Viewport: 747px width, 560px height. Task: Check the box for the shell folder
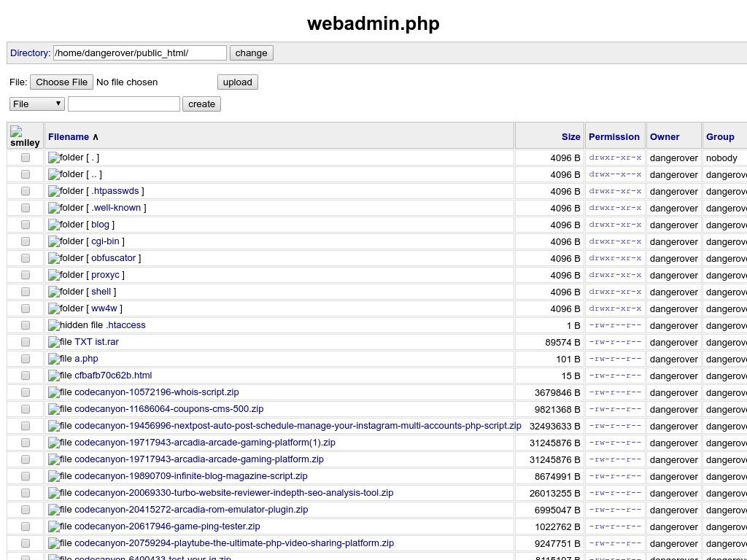[26, 292]
